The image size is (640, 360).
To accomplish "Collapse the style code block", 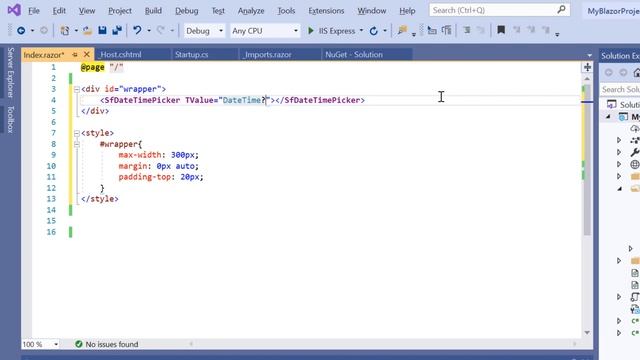I will tap(77, 133).
